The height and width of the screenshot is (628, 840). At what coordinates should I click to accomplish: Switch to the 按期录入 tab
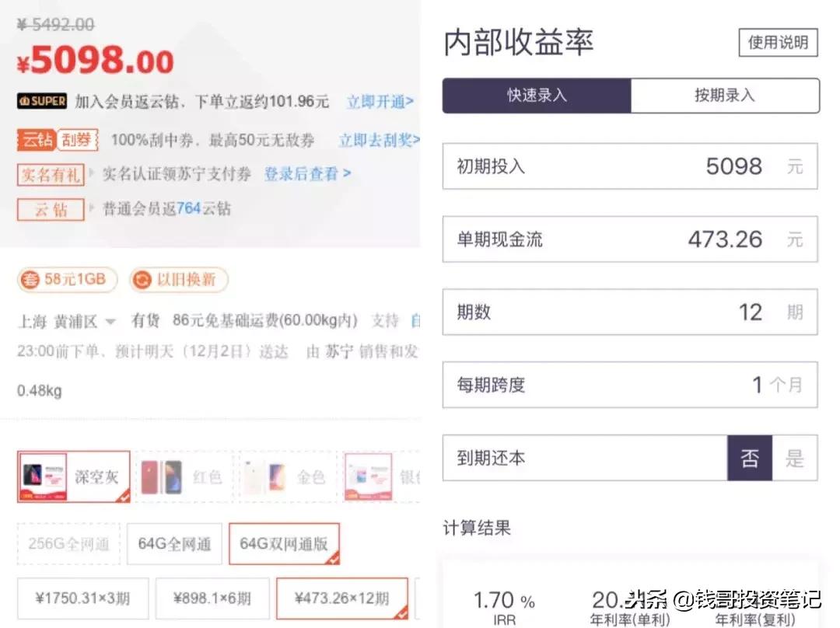(725, 96)
